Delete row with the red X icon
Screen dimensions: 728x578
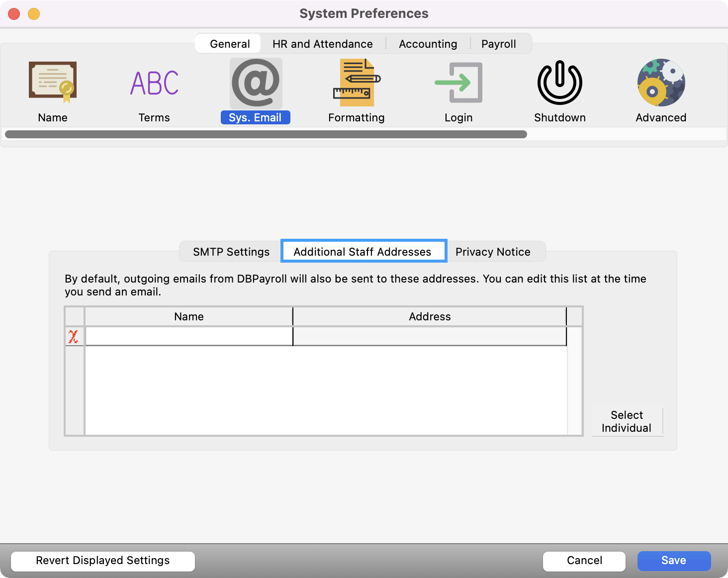tap(74, 337)
